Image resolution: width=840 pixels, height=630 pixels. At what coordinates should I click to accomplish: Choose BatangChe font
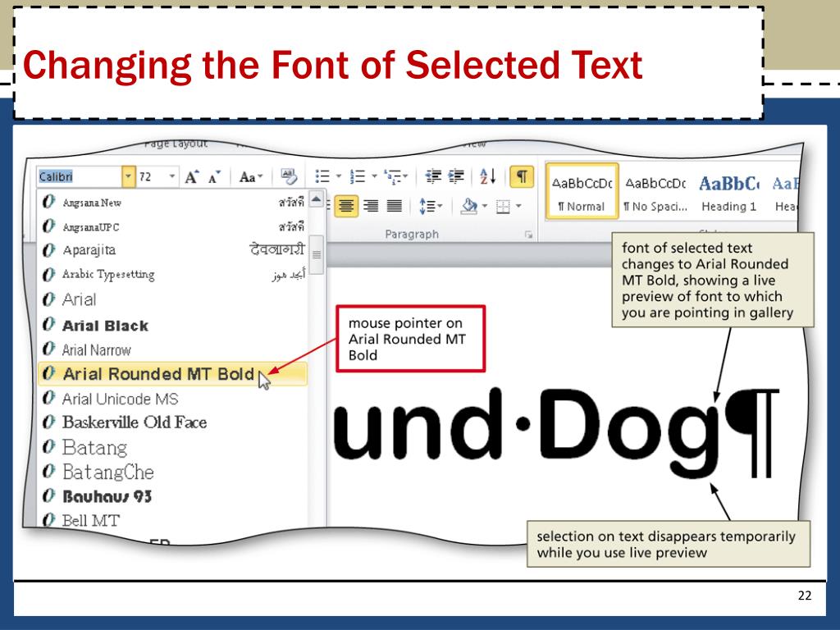[x=172, y=472]
